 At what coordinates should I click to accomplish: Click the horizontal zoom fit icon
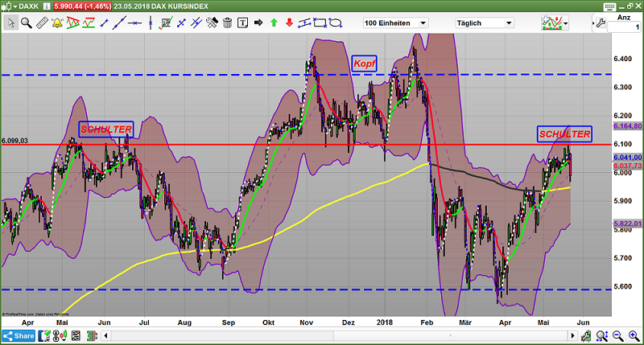(602, 336)
